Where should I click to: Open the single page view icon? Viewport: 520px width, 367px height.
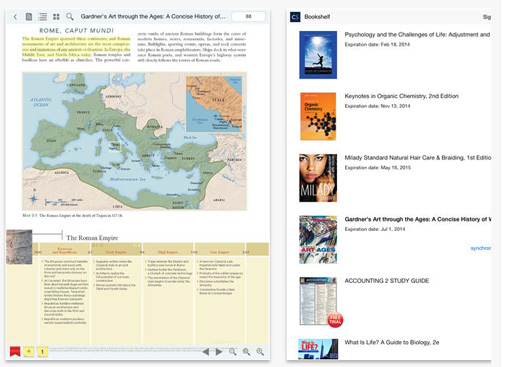pyautogui.click(x=29, y=16)
